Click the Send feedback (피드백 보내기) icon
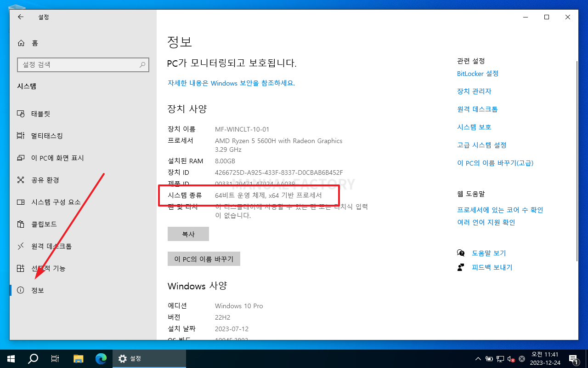 coord(461,267)
